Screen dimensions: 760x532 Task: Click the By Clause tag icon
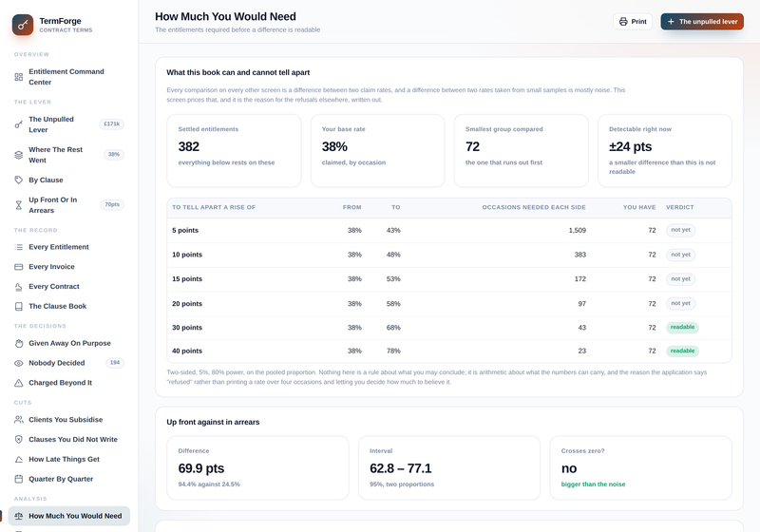coord(18,180)
